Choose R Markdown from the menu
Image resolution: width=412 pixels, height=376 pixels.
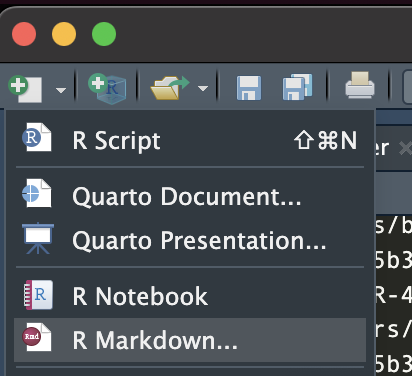coord(190,340)
